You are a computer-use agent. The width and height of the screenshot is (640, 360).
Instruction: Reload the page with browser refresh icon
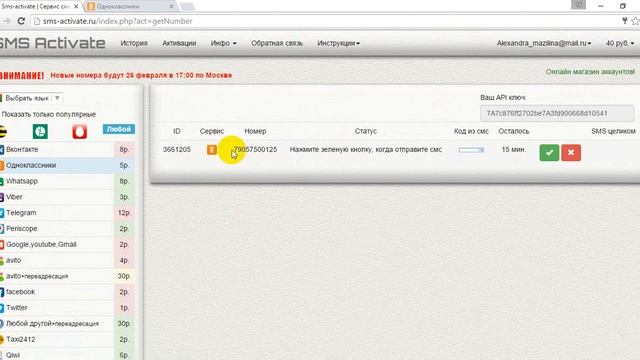tap(21, 21)
